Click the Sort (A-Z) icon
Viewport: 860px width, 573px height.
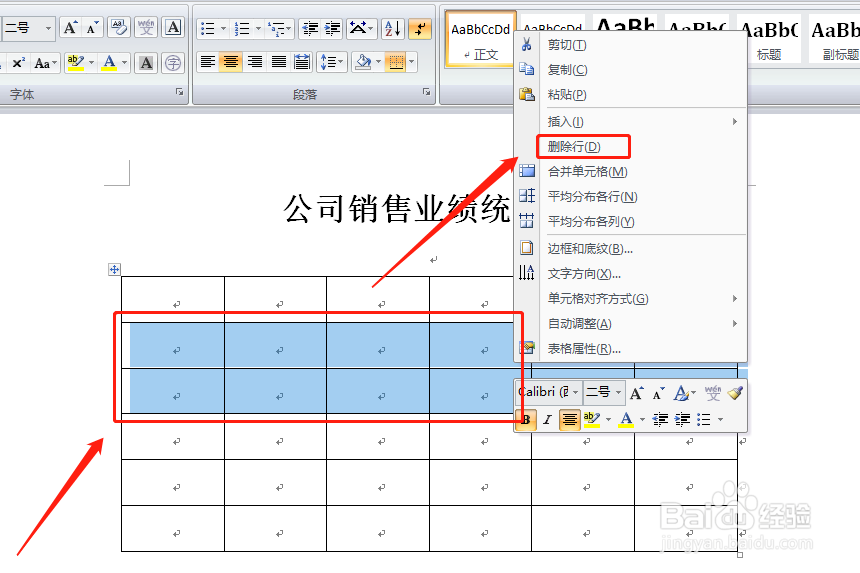(393, 28)
